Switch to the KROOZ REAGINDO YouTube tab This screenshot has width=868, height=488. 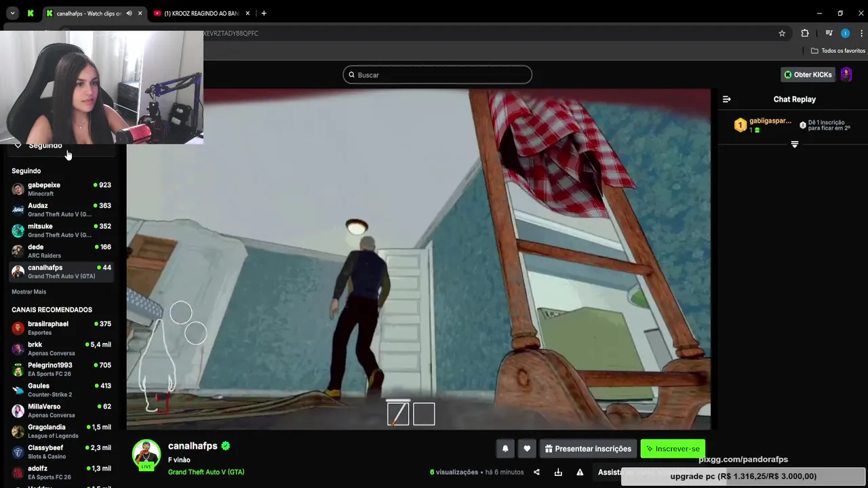pos(201,14)
